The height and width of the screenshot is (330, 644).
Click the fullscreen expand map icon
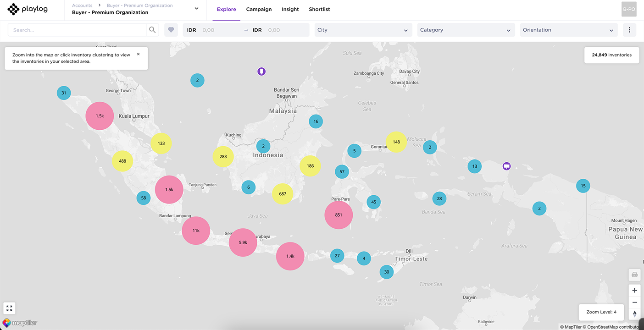9,308
